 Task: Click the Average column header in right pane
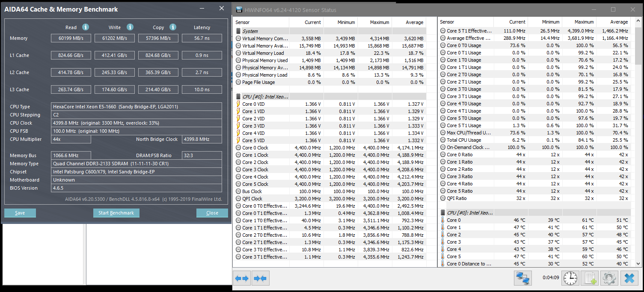tap(613, 22)
